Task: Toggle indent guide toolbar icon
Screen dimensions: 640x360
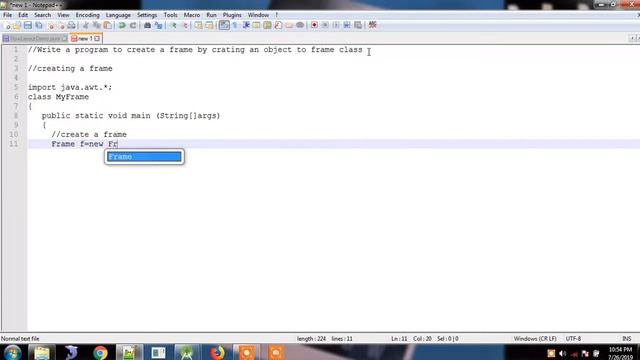Action: pyautogui.click(x=246, y=25)
